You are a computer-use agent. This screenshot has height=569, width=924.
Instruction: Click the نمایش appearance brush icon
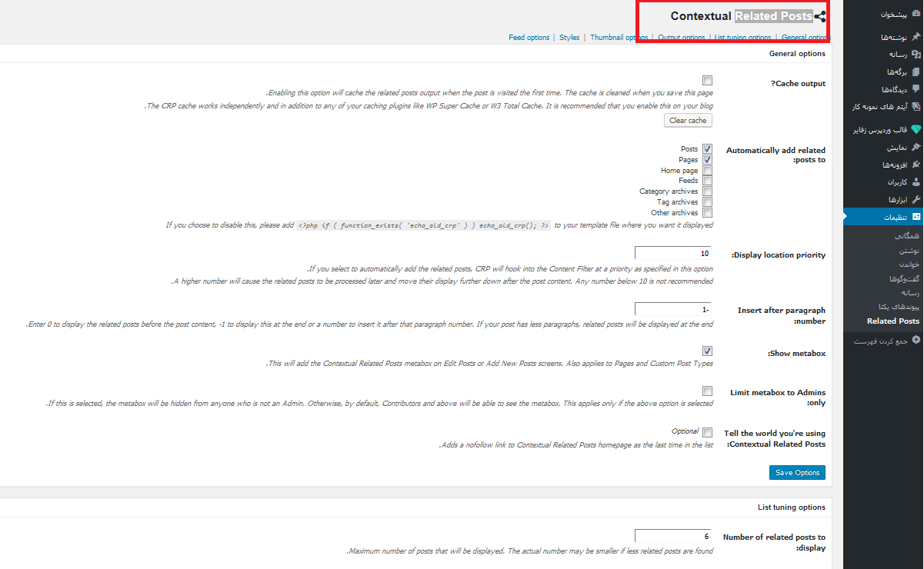[916, 147]
